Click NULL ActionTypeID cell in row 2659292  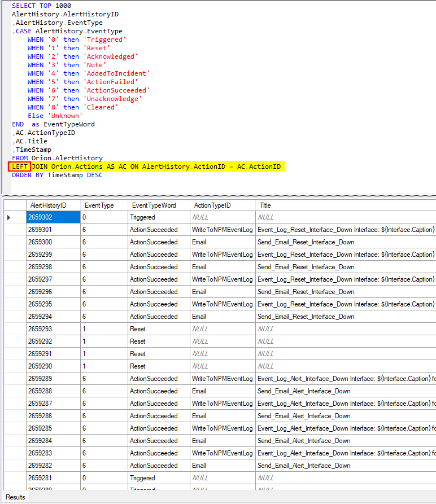tap(223, 341)
